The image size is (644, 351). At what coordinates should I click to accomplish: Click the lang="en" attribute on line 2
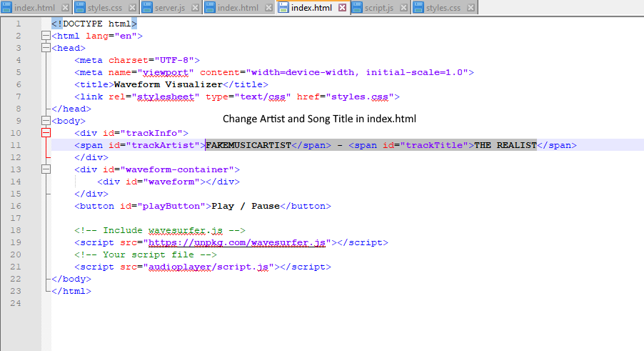[111, 36]
